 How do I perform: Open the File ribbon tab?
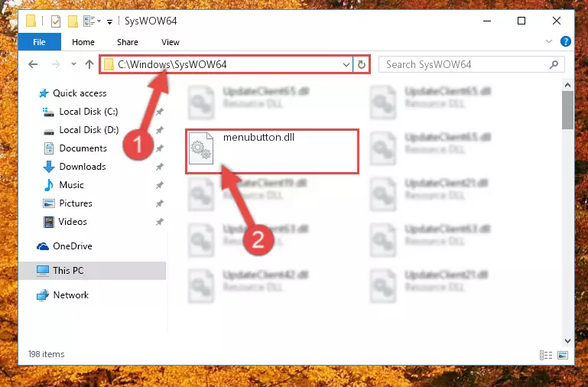point(39,42)
